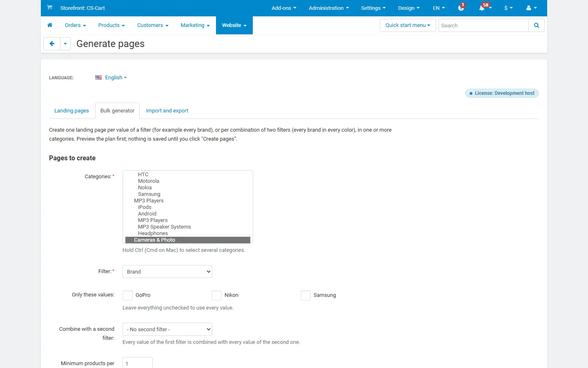Select the Nokia category
588x368 pixels.
coord(188,188)
